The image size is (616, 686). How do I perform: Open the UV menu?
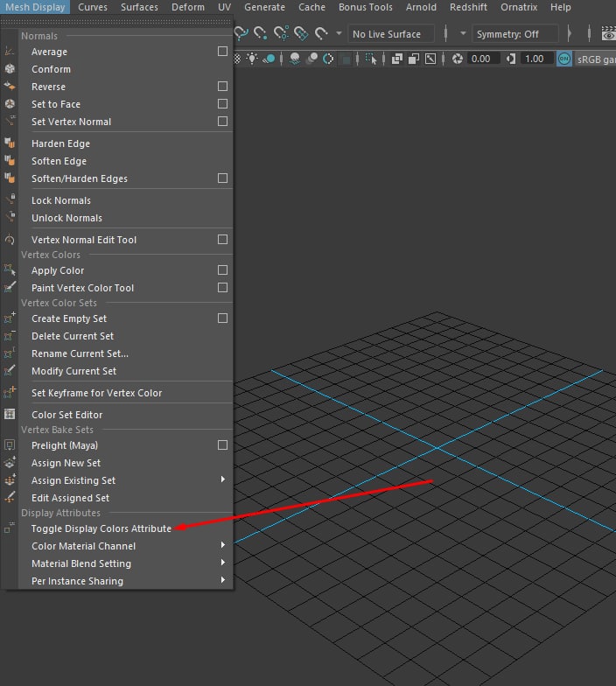pos(224,7)
